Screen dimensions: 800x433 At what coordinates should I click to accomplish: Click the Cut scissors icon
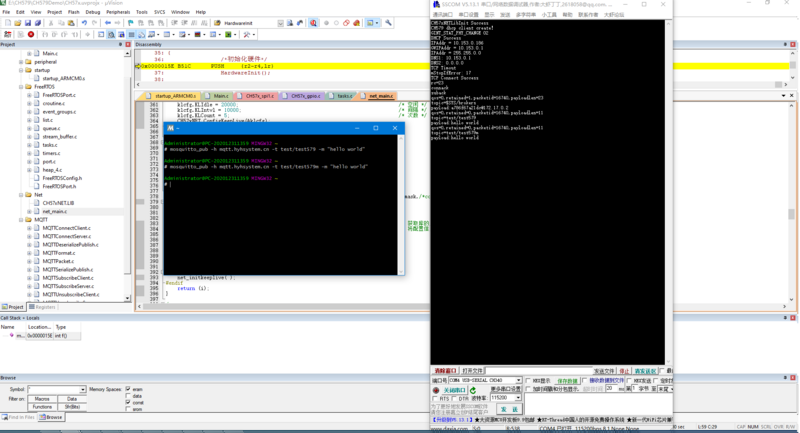tap(51, 23)
